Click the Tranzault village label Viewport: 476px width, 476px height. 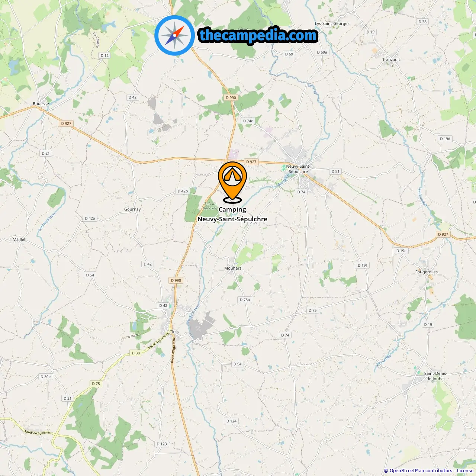pos(391,59)
